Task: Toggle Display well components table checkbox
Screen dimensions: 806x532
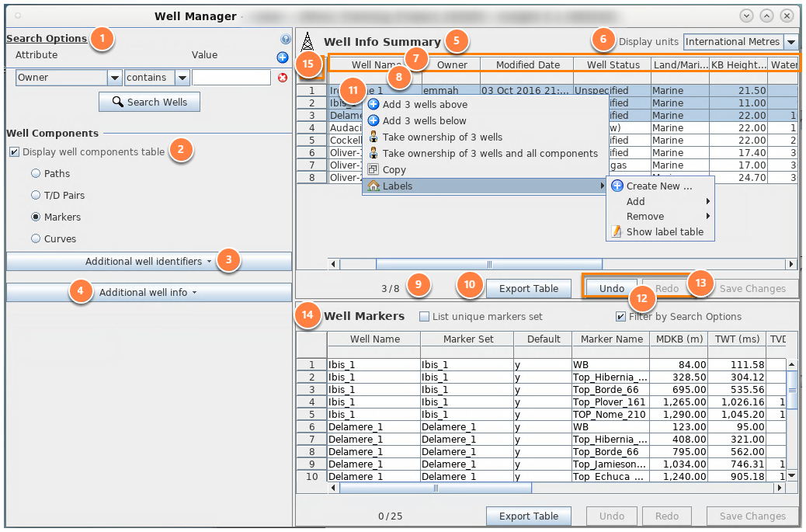Action: pos(15,152)
